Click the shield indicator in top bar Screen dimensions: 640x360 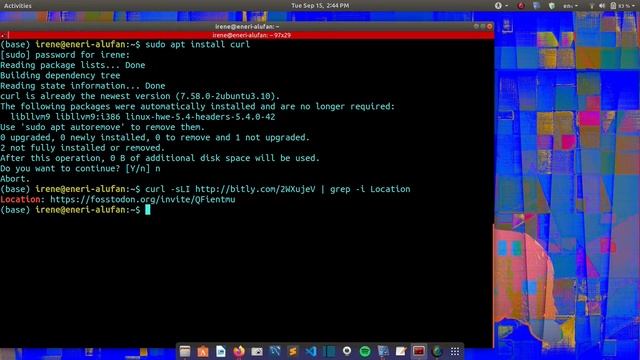click(x=552, y=6)
